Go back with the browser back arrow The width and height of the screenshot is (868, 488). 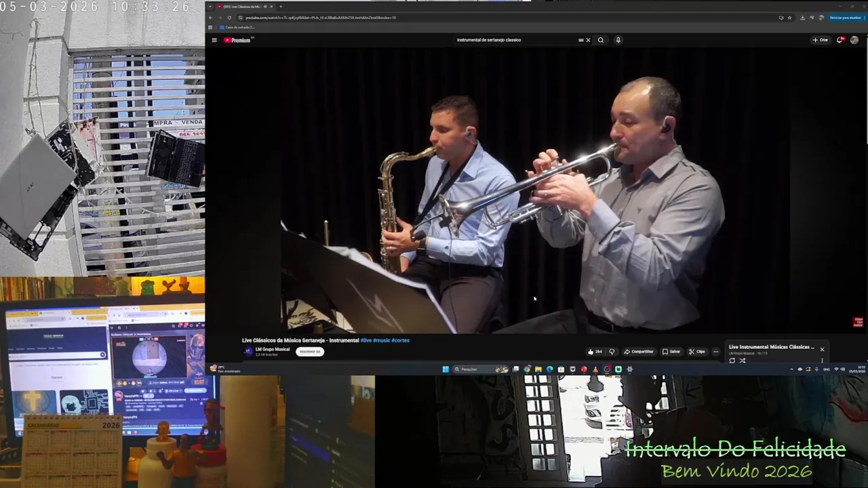pos(211,18)
